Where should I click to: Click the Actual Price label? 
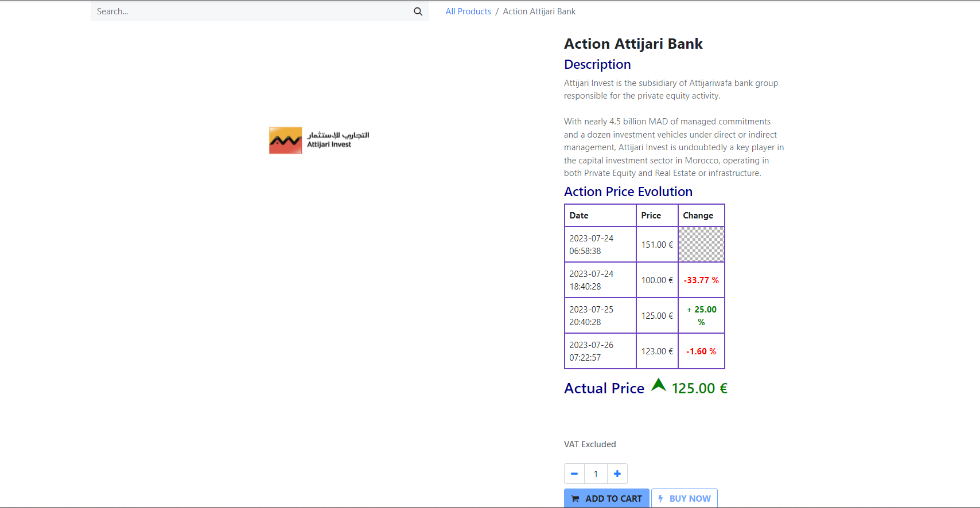[604, 388]
